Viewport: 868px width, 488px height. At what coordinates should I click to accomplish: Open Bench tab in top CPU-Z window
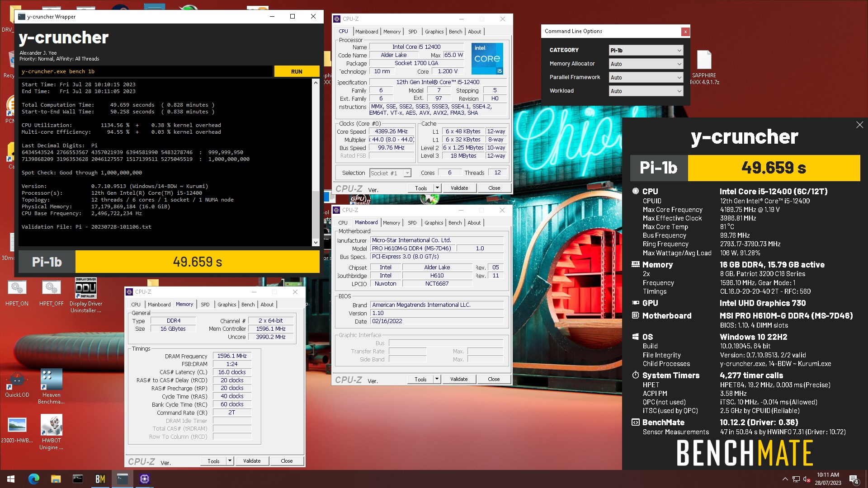[x=455, y=32]
